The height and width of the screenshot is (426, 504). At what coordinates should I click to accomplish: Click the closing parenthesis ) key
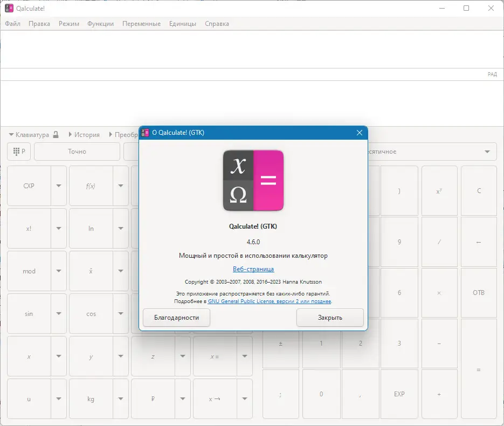(x=399, y=191)
